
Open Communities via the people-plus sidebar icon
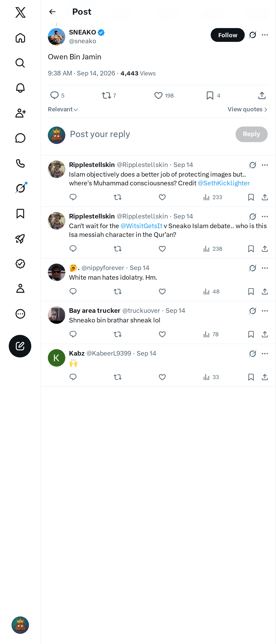pos(20,113)
